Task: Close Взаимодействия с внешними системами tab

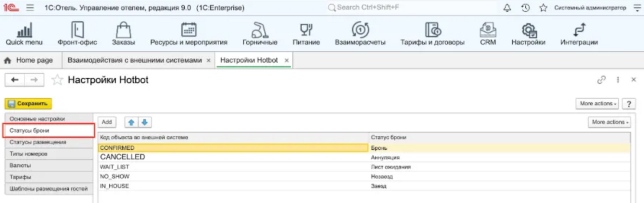Action: pos(209,61)
